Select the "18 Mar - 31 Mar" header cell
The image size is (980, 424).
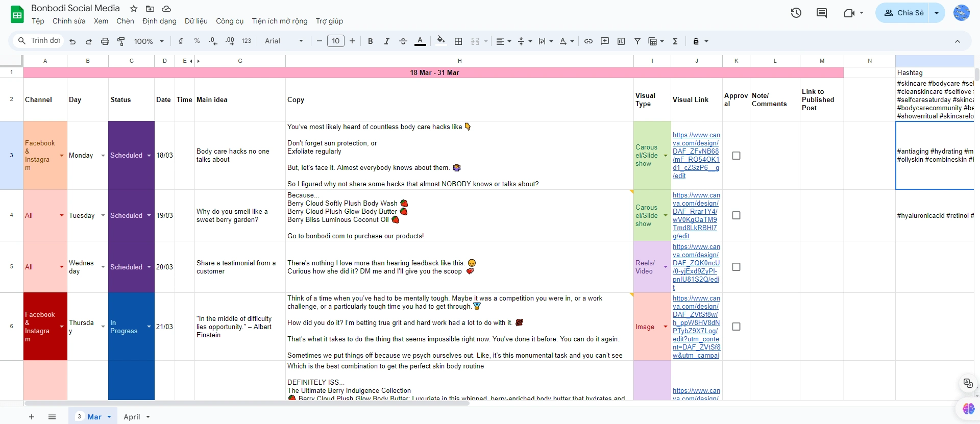click(434, 72)
